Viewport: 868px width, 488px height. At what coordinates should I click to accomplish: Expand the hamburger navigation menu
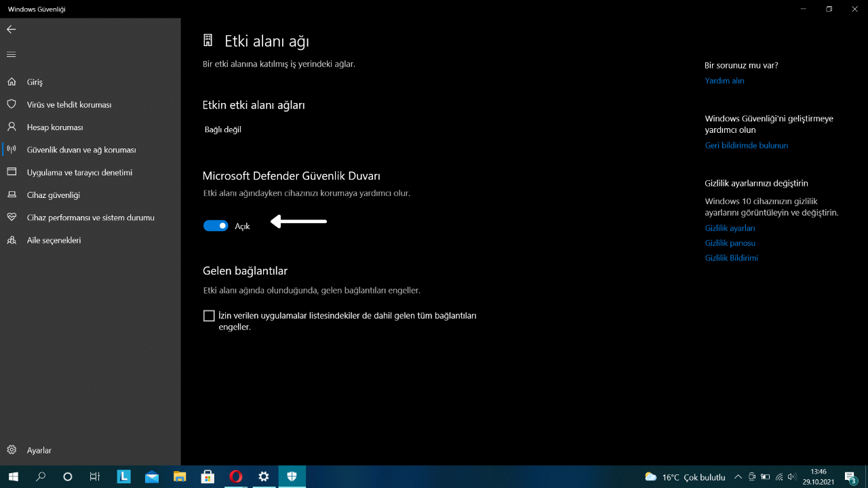click(x=11, y=54)
